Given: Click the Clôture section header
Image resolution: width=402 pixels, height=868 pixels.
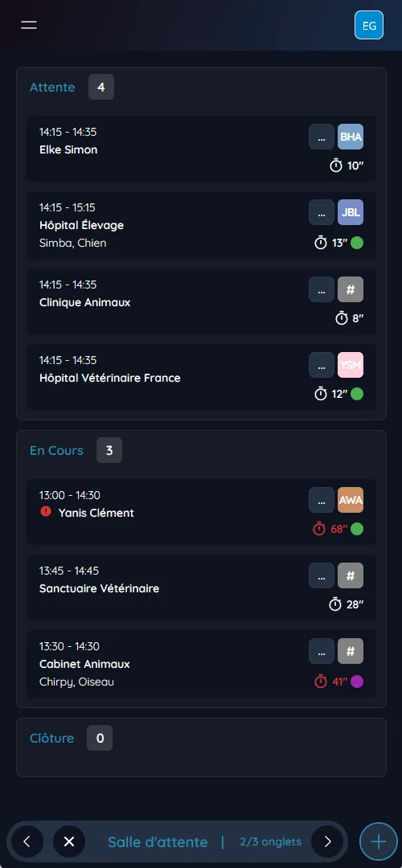Looking at the screenshot, I should coord(52,738).
